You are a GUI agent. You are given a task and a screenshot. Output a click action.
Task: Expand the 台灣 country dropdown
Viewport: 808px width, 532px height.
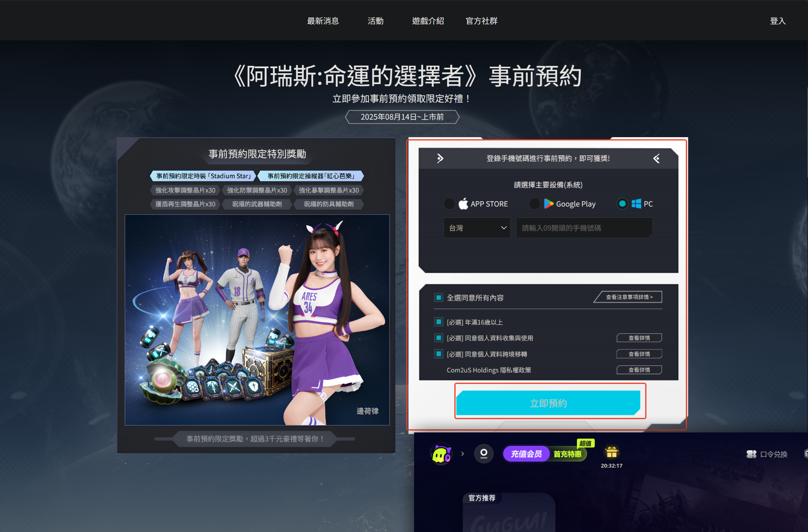coord(477,228)
